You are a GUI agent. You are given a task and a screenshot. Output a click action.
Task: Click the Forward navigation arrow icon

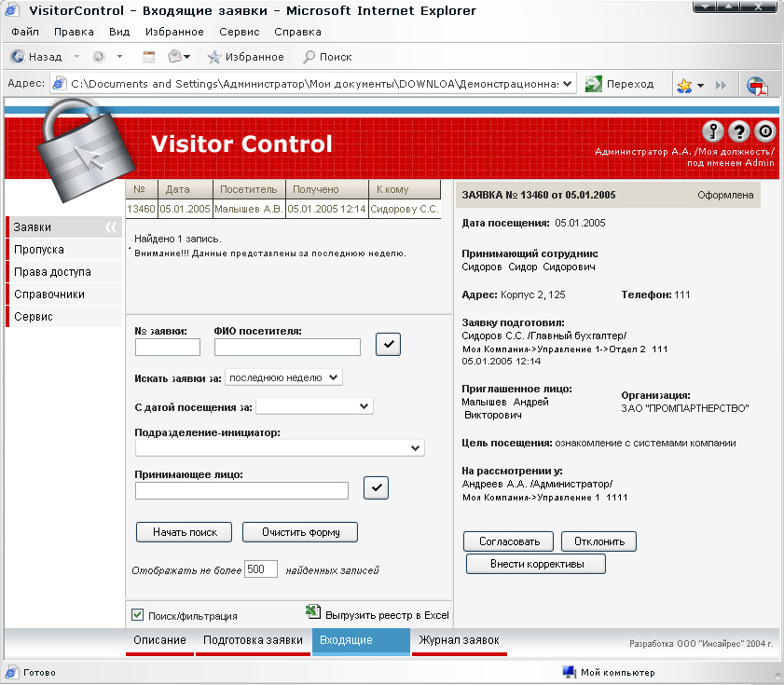(x=99, y=57)
